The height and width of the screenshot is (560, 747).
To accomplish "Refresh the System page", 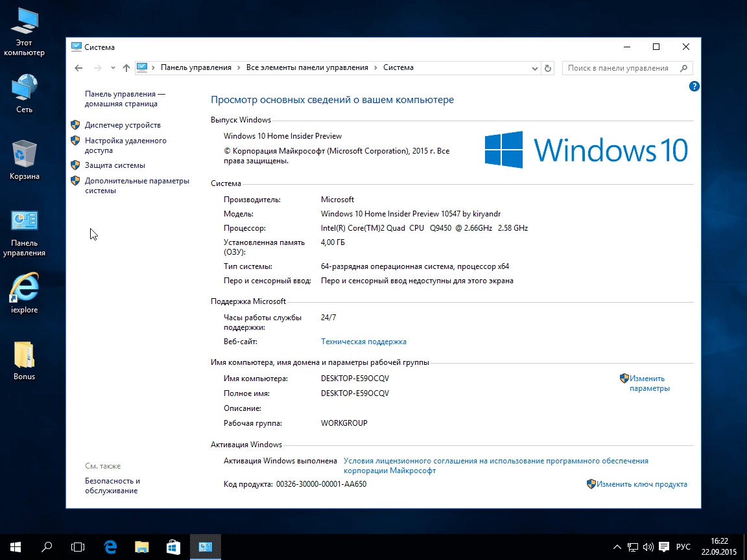I will (x=548, y=68).
